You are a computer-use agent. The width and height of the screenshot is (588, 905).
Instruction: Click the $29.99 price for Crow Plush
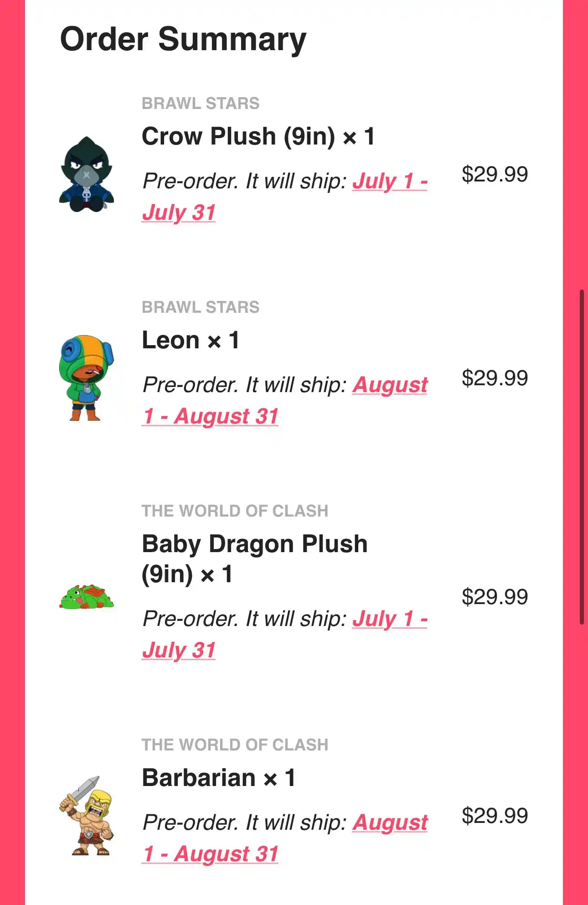coord(495,174)
